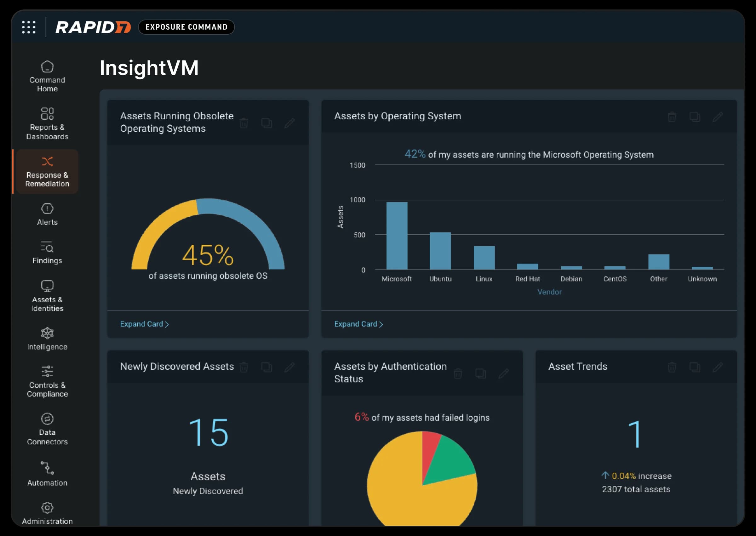The width and height of the screenshot is (756, 536).
Task: Open Data Connectors sidebar item
Action: [47, 429]
